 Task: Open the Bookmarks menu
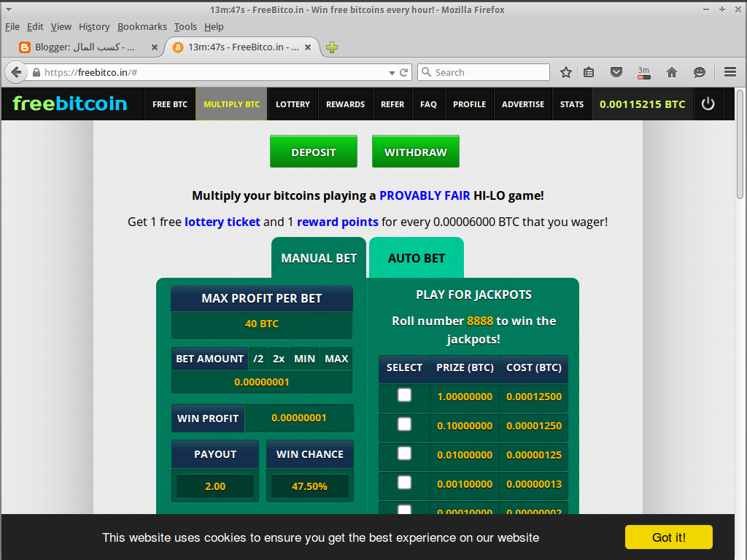click(142, 27)
